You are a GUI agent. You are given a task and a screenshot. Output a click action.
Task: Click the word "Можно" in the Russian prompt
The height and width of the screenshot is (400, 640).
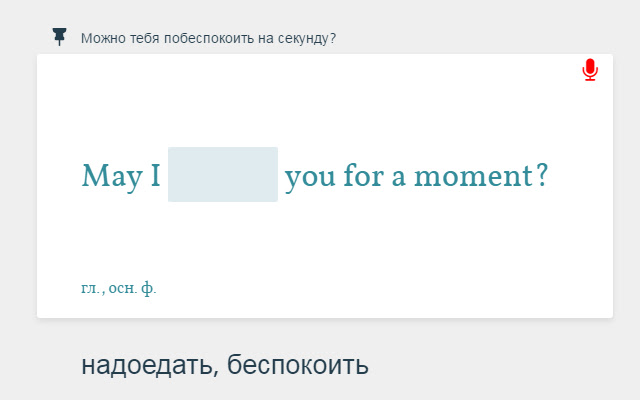103,39
